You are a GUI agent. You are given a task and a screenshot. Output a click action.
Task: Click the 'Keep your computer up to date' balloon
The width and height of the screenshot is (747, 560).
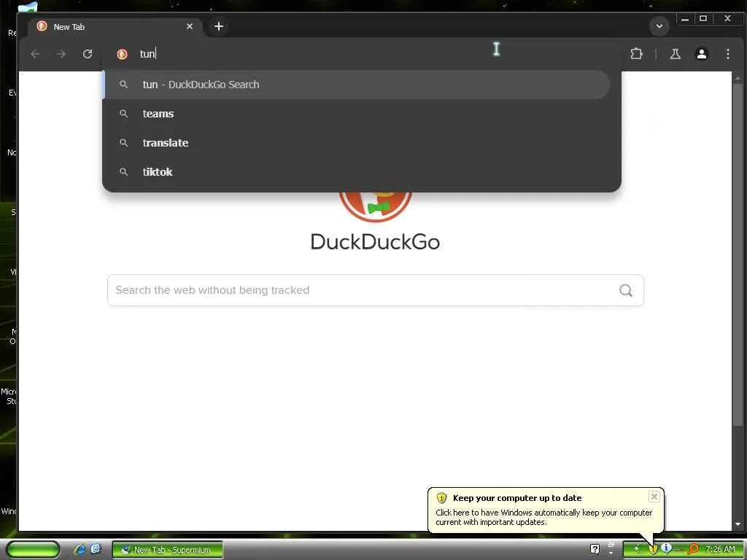pyautogui.click(x=546, y=510)
